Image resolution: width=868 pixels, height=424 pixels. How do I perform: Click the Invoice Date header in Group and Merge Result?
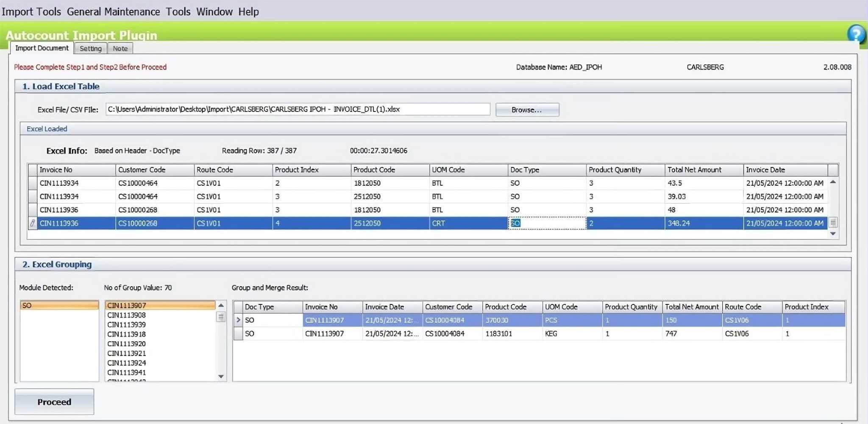click(392, 307)
